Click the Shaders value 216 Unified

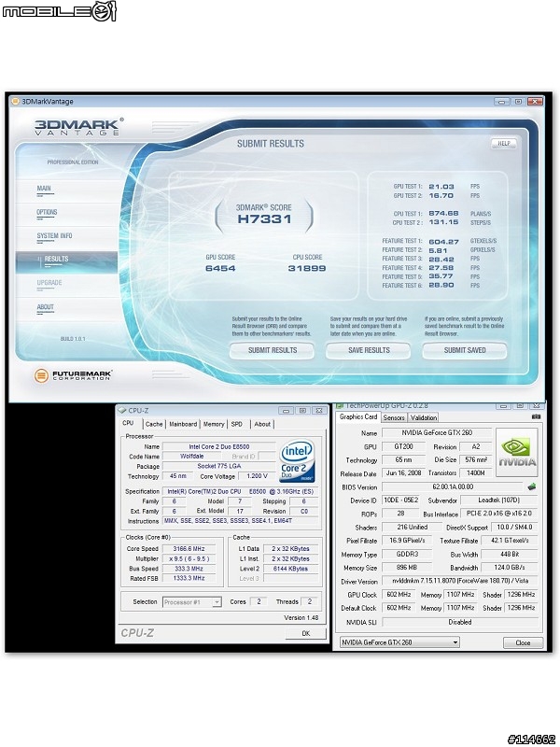tap(413, 528)
